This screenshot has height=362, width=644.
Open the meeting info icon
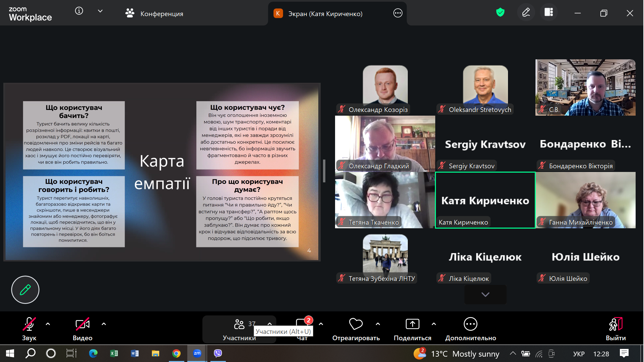(79, 11)
